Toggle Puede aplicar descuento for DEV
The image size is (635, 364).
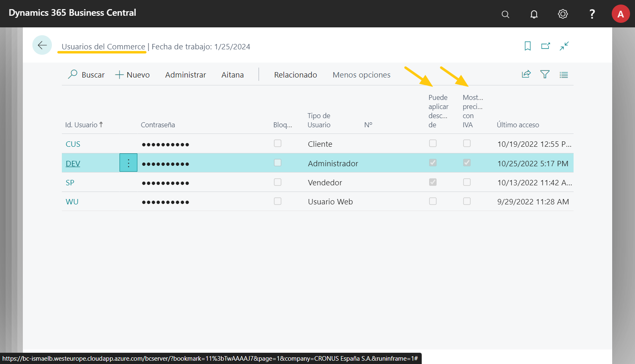433,163
